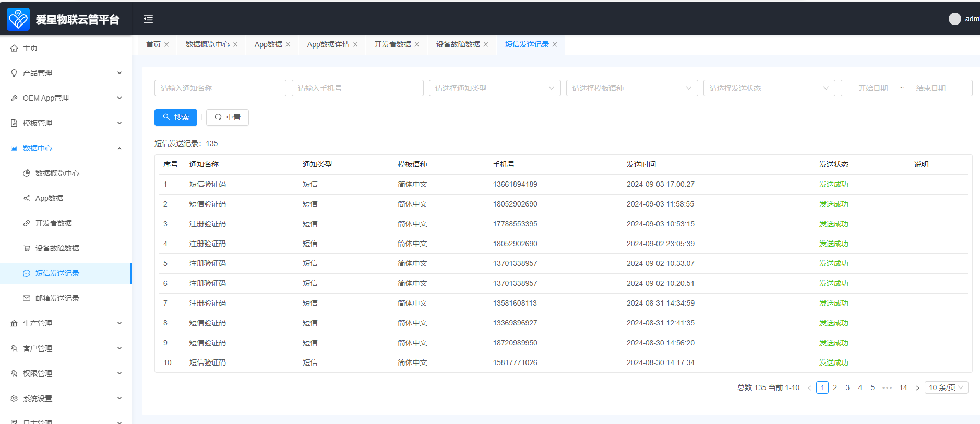Open the 10 条/页 page size dropdown
Viewport: 980px width, 424px height.
tap(947, 387)
